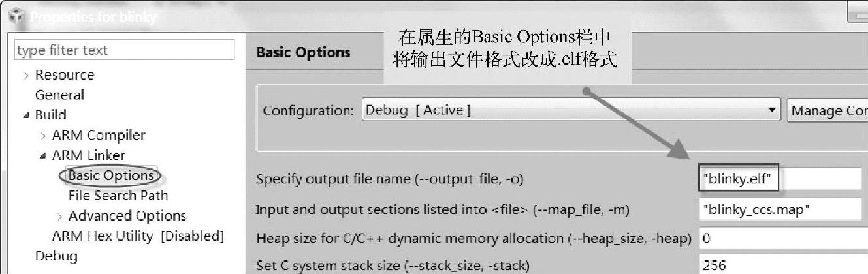Open File Search Path settings
The image size is (868, 274).
[118, 195]
